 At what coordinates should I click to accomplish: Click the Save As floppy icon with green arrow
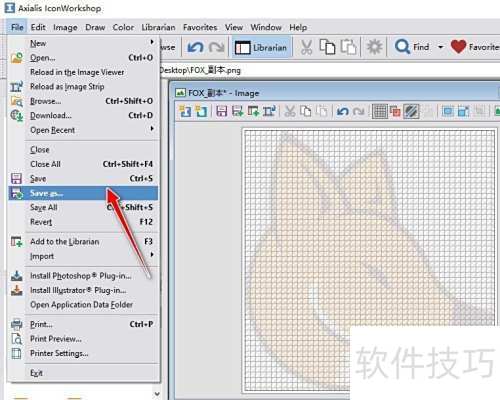238,111
